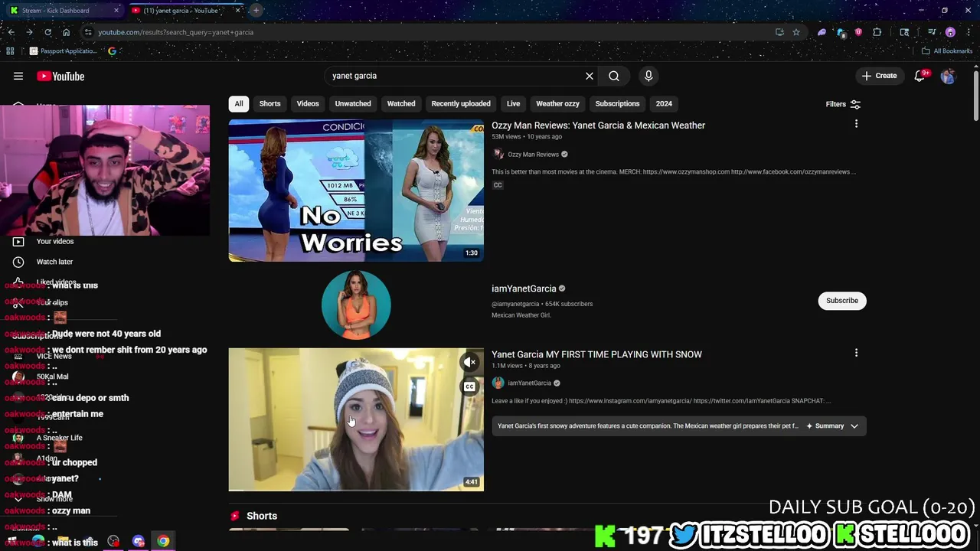980x551 pixels.
Task: Open the Google bookmark shortcut
Action: (112, 51)
